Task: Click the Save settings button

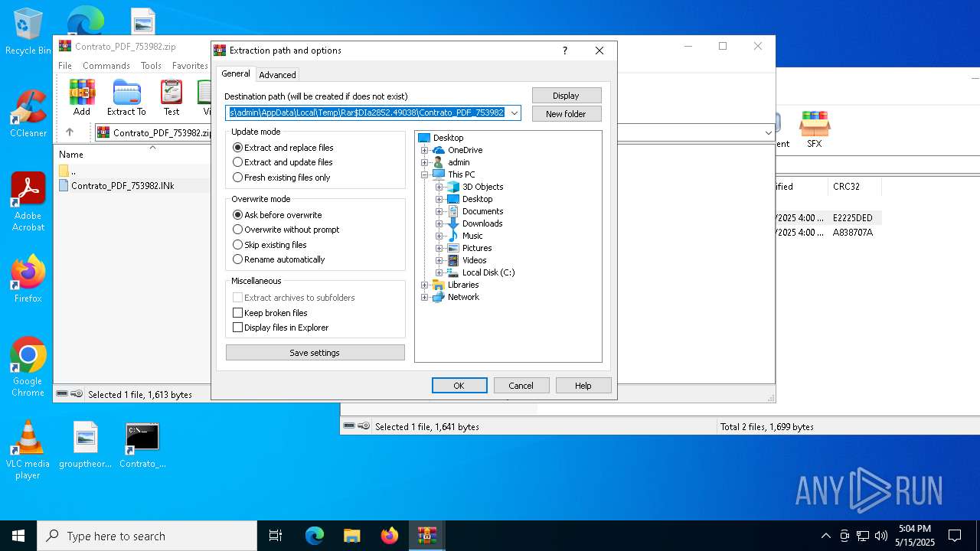Action: [315, 353]
